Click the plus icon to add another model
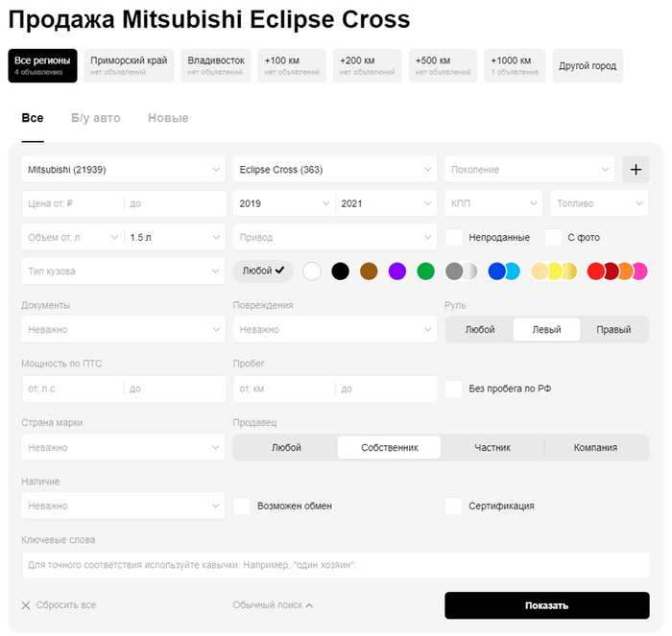This screenshot has width=672, height=636. [636, 170]
